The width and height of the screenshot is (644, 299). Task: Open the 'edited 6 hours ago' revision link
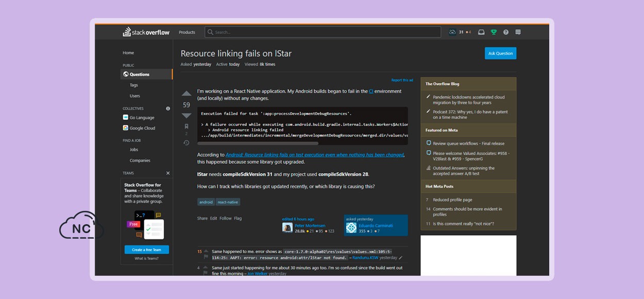(x=298, y=219)
